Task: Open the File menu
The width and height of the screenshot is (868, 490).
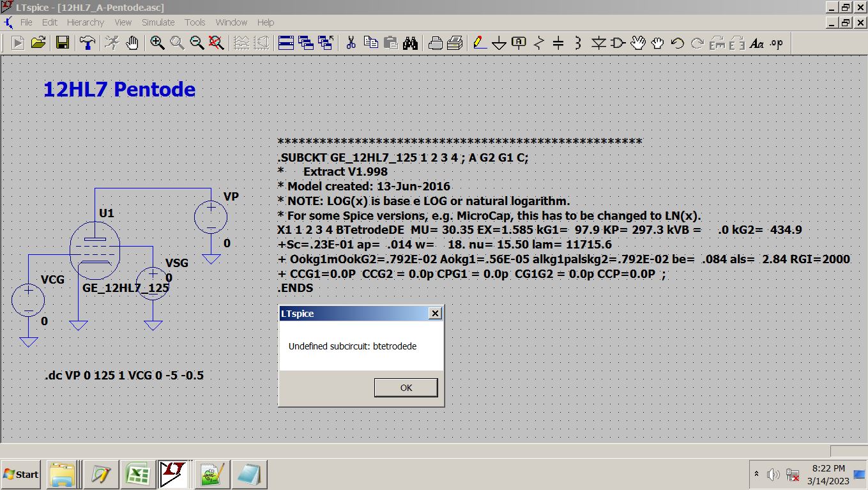Action: pyautogui.click(x=26, y=22)
